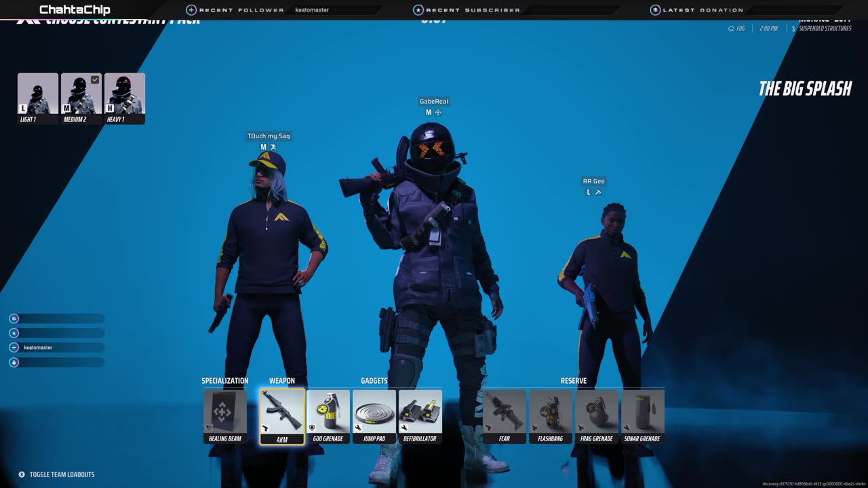Pick the Flashbang reserve item
The width and height of the screenshot is (868, 488).
tap(551, 416)
